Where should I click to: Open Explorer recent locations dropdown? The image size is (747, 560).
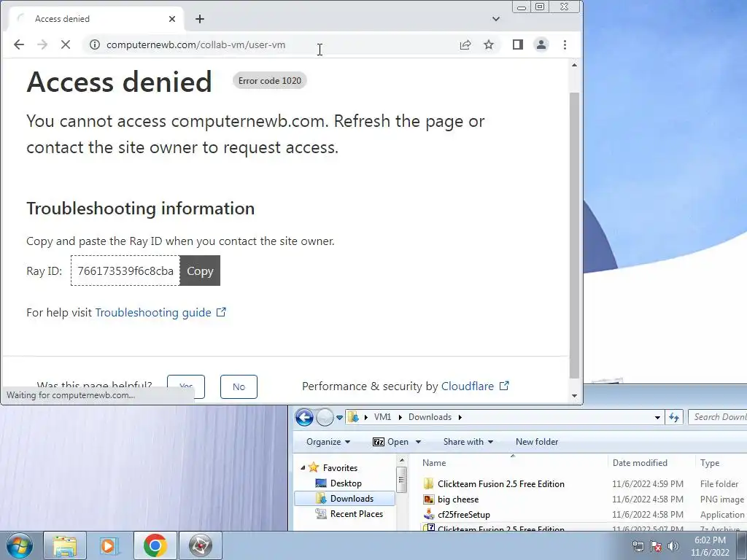pyautogui.click(x=339, y=418)
